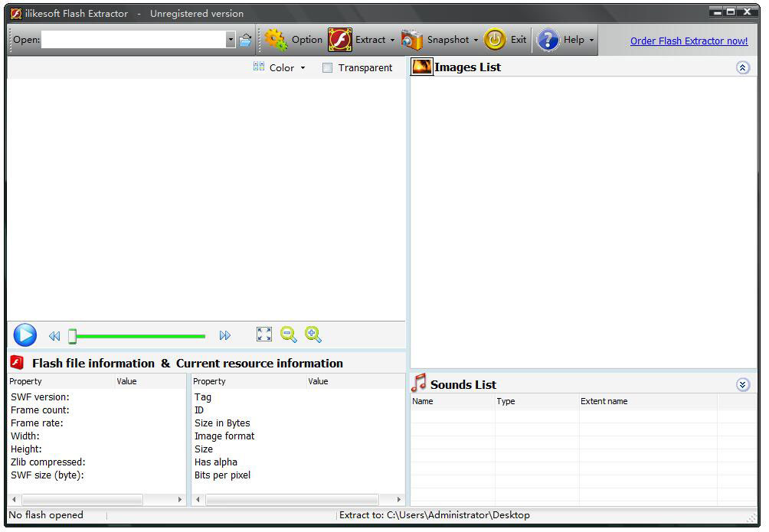Click the Help question mark icon
This screenshot has width=769, height=532.
click(548, 40)
